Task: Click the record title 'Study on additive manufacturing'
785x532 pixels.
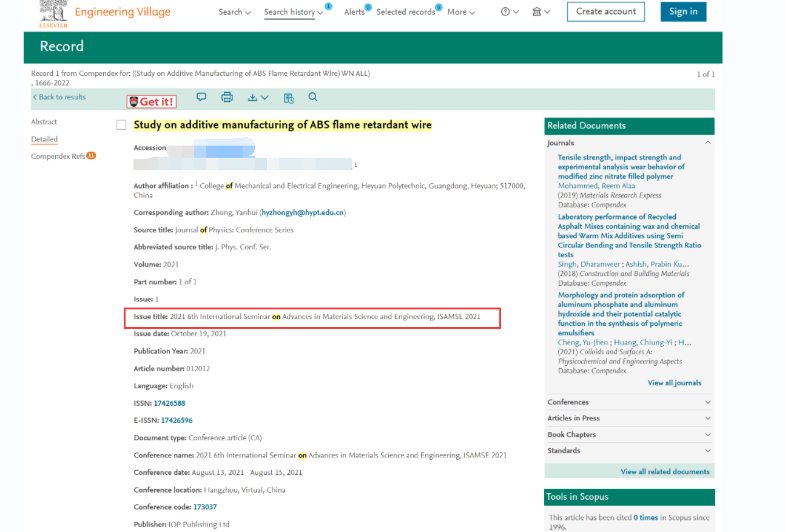Action: 283,125
